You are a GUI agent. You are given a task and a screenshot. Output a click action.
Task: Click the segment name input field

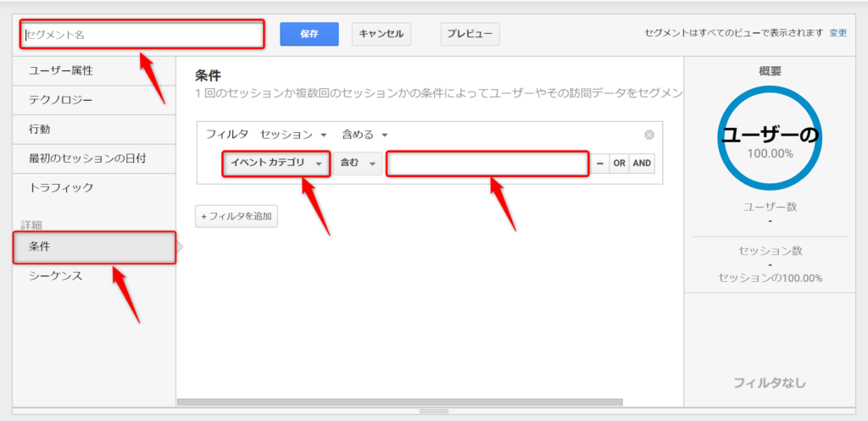(142, 34)
